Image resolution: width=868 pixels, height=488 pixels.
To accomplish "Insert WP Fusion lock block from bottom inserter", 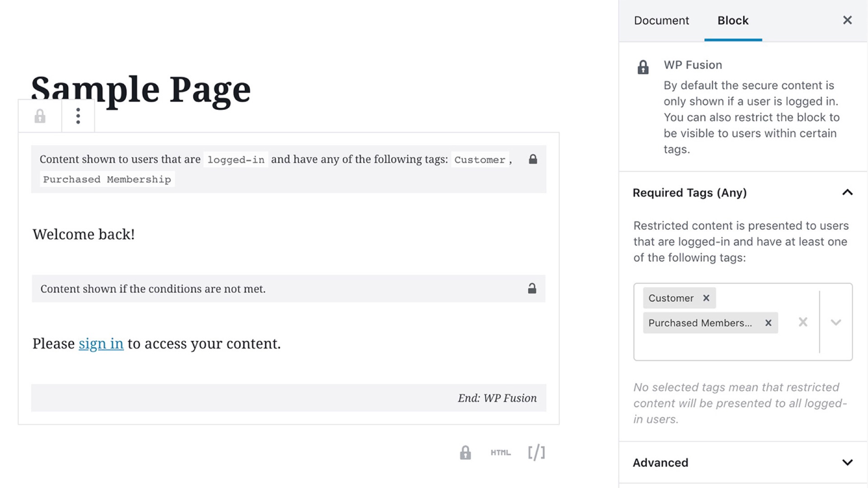I will tap(465, 452).
